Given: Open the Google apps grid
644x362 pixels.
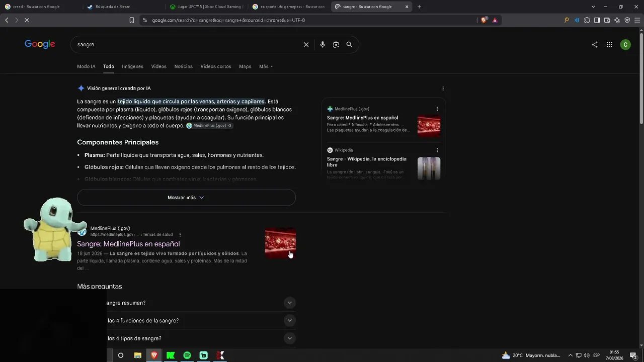Looking at the screenshot, I should [x=609, y=45].
